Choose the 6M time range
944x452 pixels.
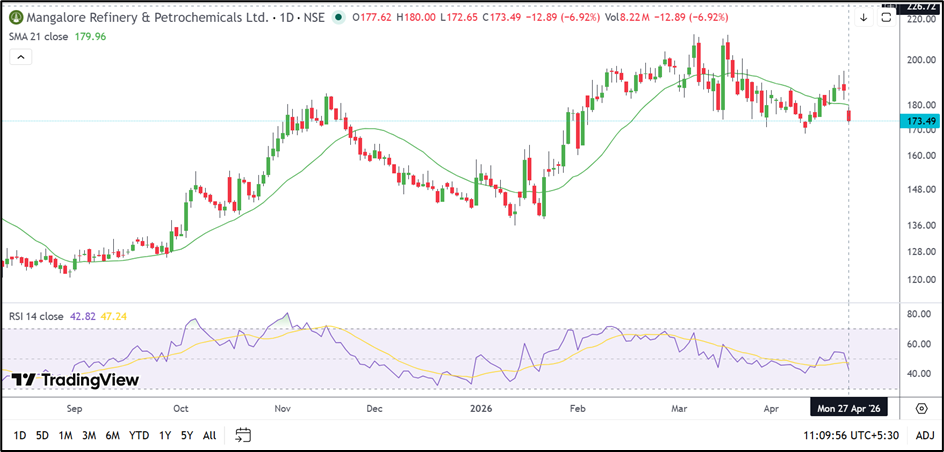pos(114,435)
